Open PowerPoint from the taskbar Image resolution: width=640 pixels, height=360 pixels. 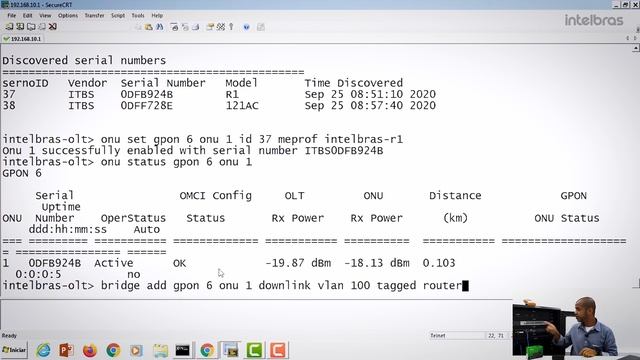[67, 350]
